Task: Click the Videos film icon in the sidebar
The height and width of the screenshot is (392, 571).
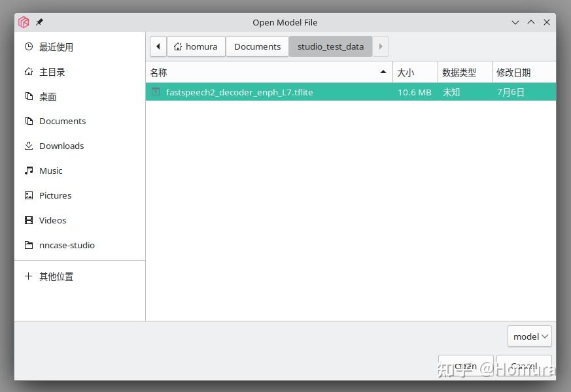Action: (x=28, y=220)
